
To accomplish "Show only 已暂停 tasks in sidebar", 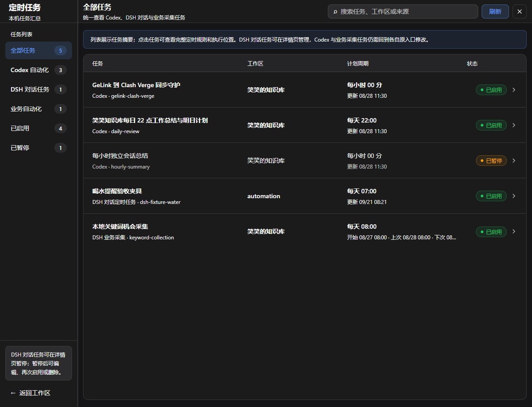I will point(38,148).
